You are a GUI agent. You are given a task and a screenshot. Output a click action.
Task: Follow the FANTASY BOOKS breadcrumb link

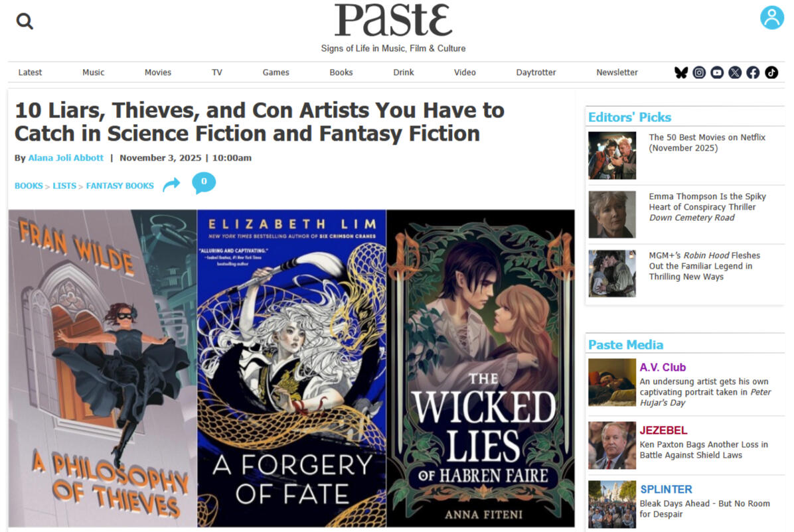(x=120, y=186)
